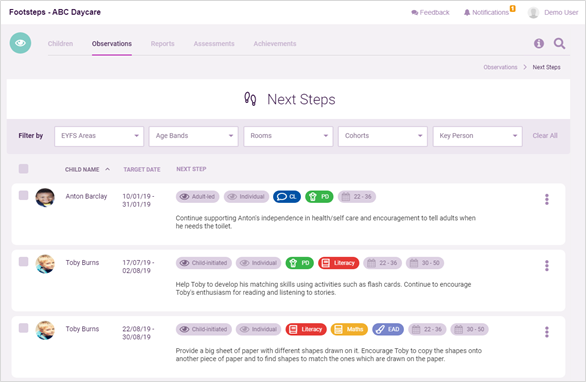This screenshot has width=586, height=382.
Task: Tick the checkbox beside Anton Barclay
Action: point(24,195)
